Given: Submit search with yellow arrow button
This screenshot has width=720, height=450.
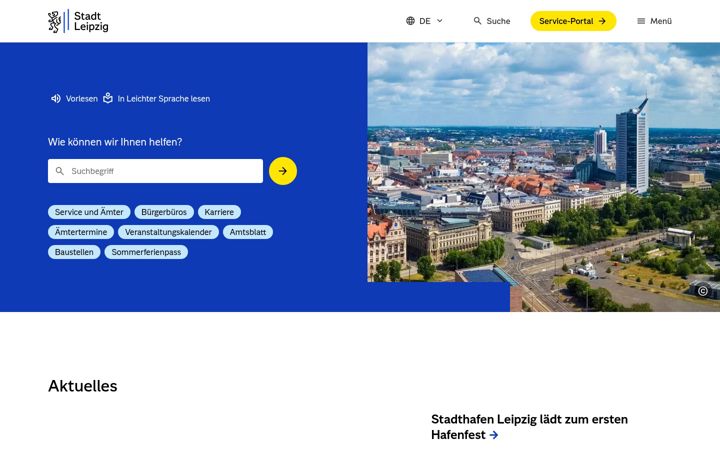Looking at the screenshot, I should 283,171.
